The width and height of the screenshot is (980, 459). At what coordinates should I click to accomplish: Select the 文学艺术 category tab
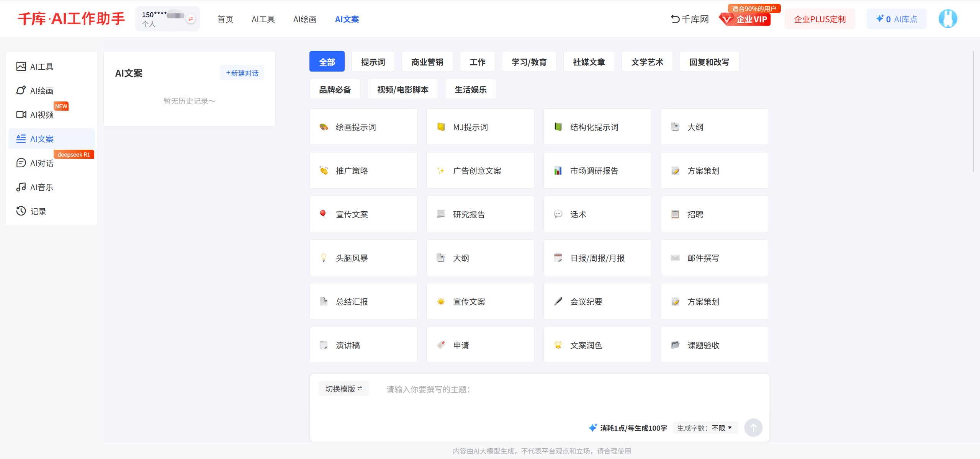(647, 61)
